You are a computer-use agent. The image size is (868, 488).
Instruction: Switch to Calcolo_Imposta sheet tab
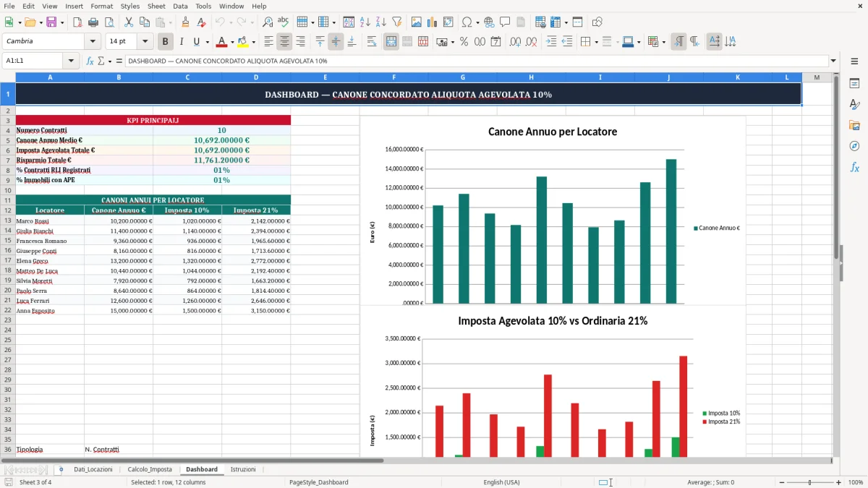150,469
